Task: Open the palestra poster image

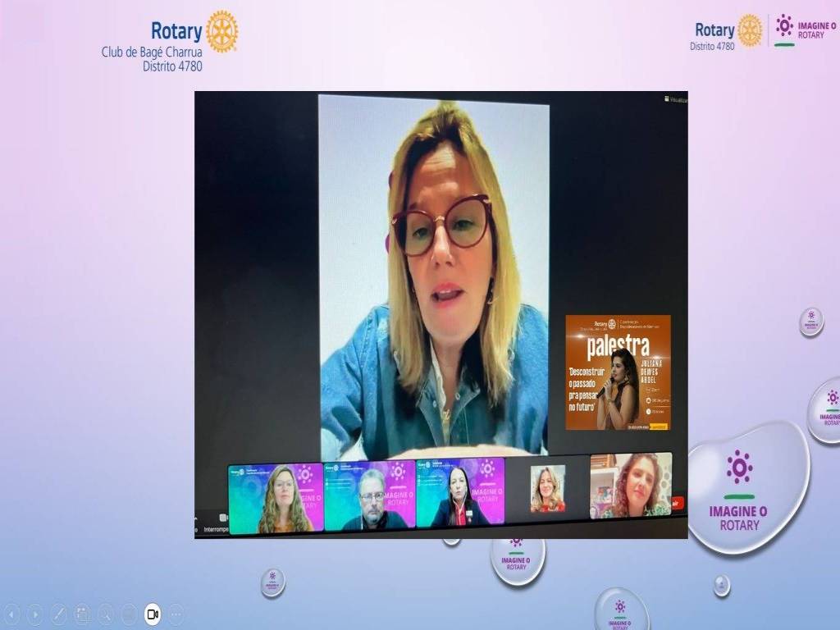Action: click(x=618, y=372)
